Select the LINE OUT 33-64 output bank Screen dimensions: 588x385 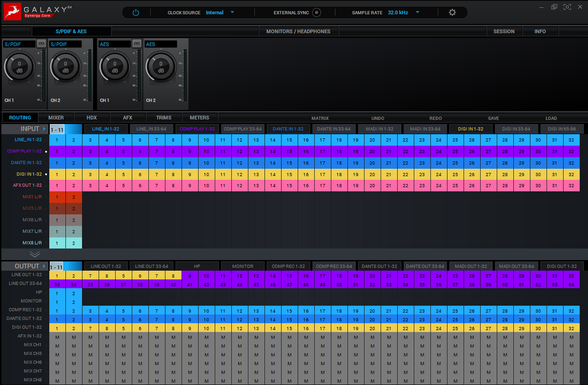(x=151, y=266)
